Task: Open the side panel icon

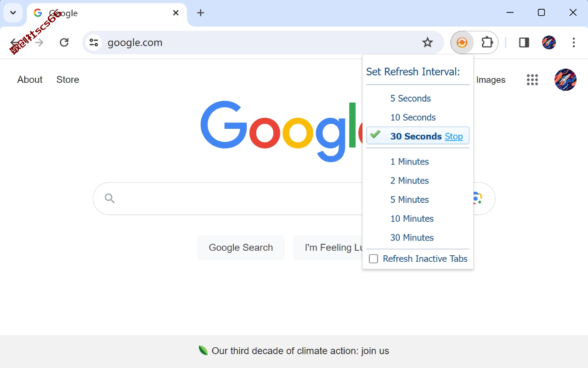Action: tap(524, 43)
